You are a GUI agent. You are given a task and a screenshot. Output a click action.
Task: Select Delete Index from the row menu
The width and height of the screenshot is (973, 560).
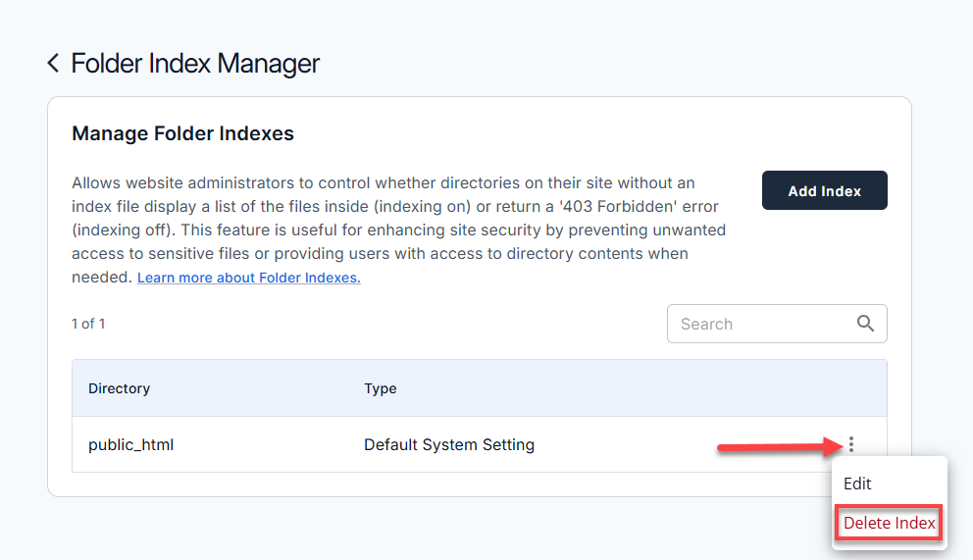(889, 523)
